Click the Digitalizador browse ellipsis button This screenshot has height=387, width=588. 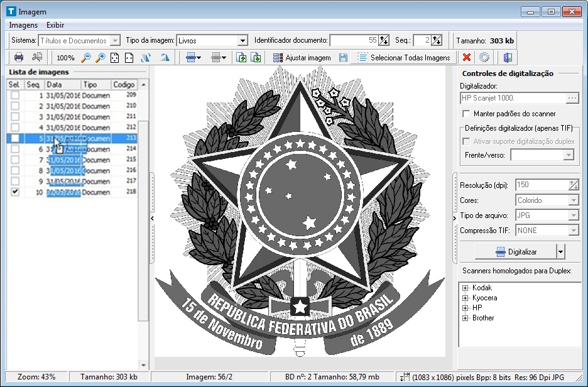coord(572,98)
